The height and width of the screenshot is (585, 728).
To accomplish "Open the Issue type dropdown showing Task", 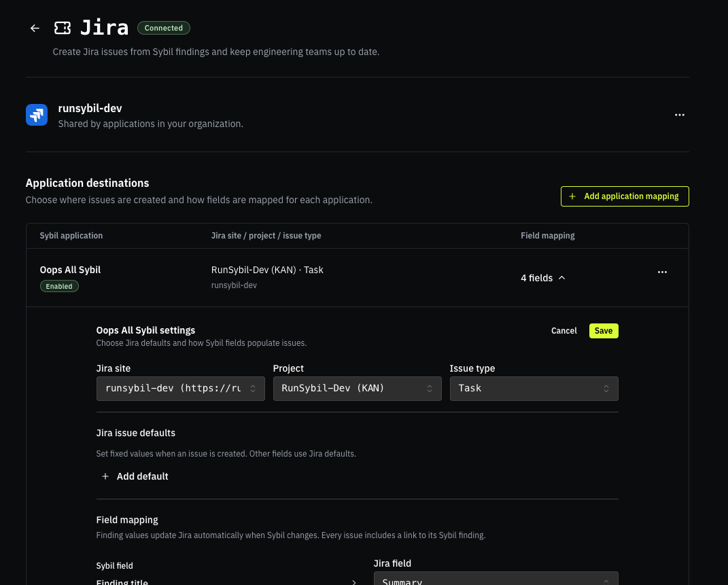I will [x=534, y=388].
